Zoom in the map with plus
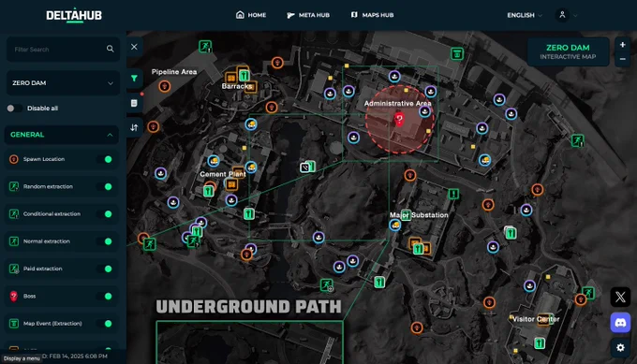 pos(622,45)
